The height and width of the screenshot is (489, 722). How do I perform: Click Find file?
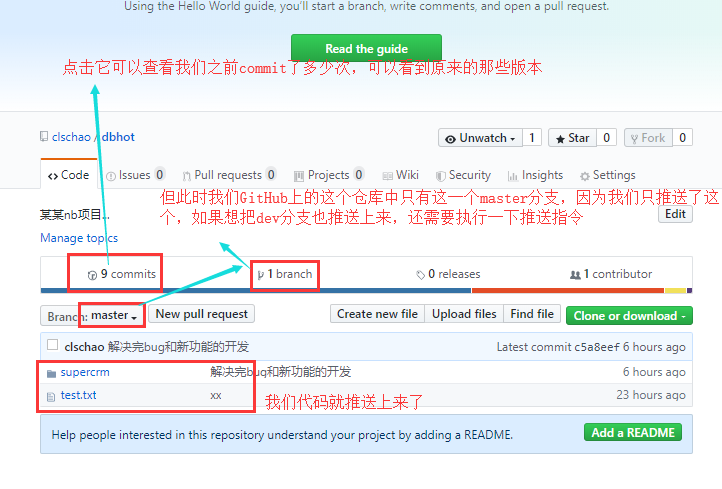(x=532, y=314)
